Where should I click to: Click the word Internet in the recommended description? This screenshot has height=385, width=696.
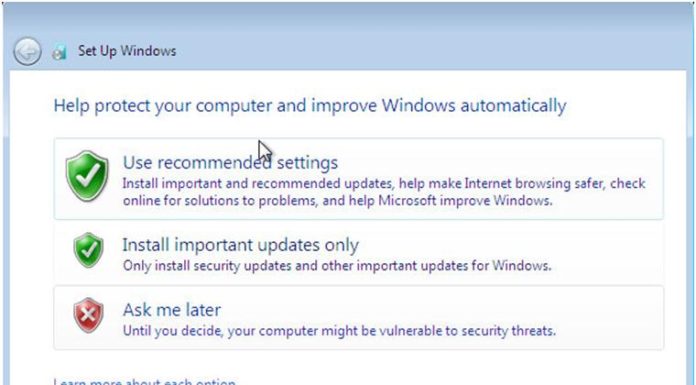tap(487, 183)
